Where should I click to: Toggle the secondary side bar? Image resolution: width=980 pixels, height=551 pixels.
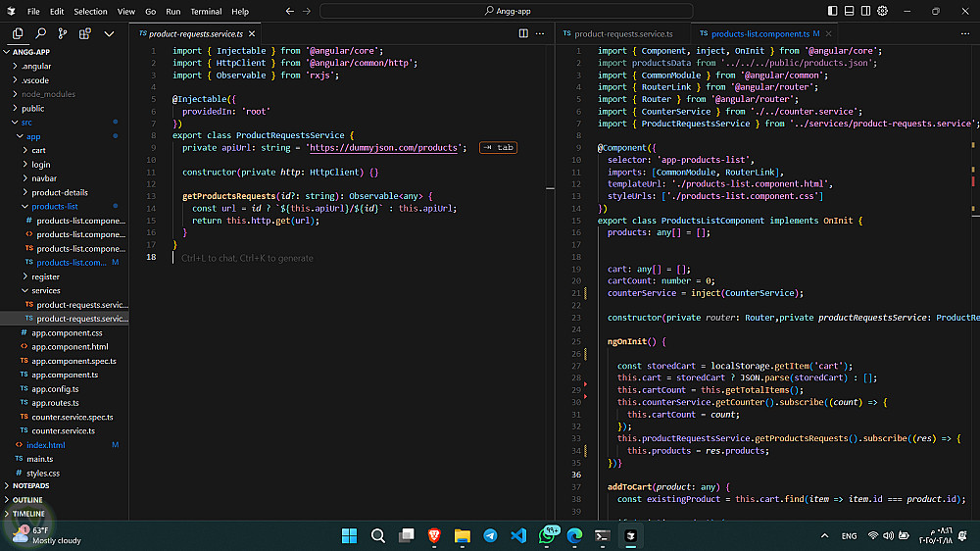865,11
